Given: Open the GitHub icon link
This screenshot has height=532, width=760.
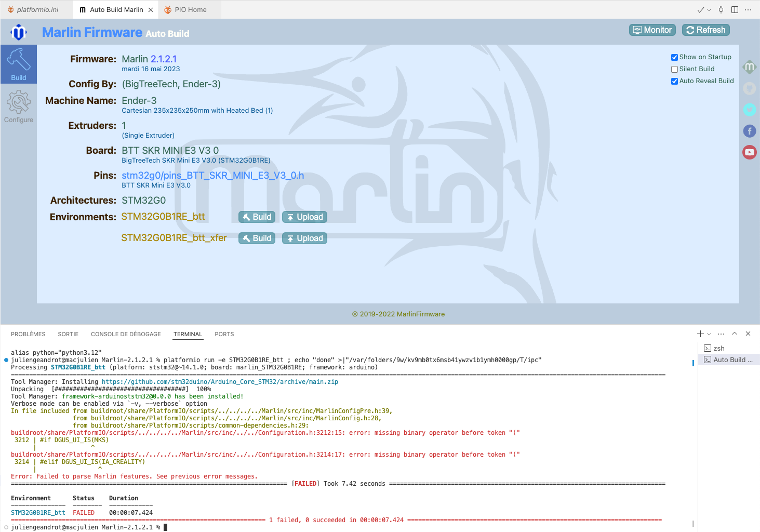Looking at the screenshot, I should pyautogui.click(x=749, y=88).
